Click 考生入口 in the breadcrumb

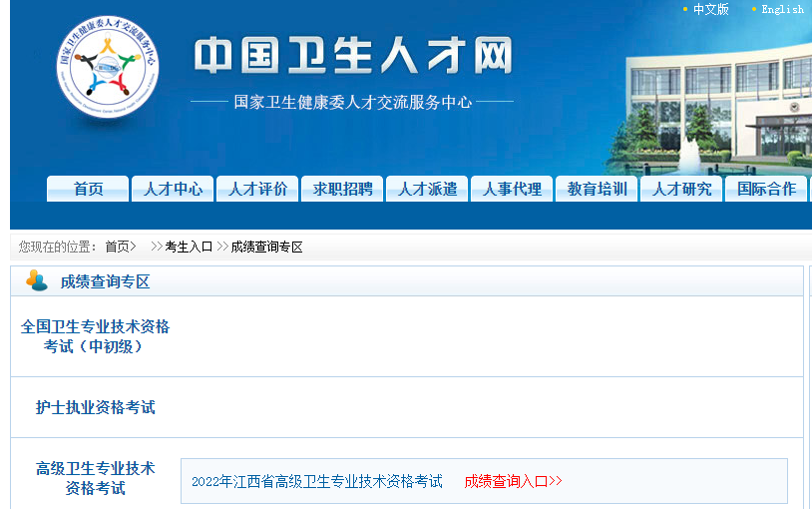(189, 247)
